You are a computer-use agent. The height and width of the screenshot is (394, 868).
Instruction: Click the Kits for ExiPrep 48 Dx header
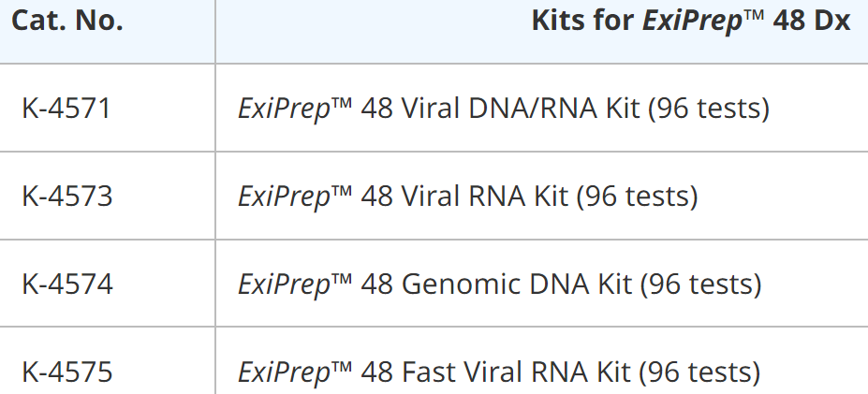(x=690, y=21)
